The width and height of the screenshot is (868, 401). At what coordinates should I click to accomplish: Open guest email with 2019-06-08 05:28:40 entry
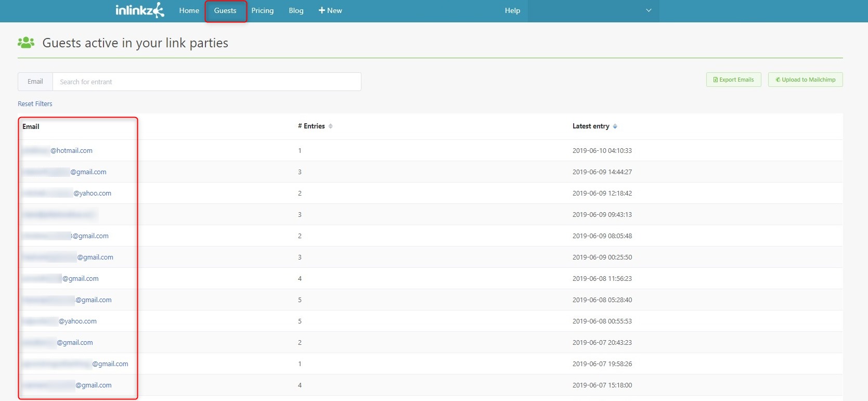tap(67, 300)
